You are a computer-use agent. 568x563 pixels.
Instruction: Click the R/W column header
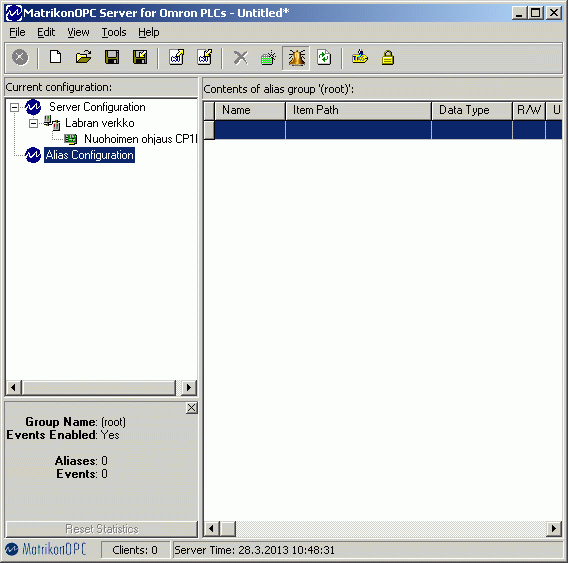click(529, 110)
